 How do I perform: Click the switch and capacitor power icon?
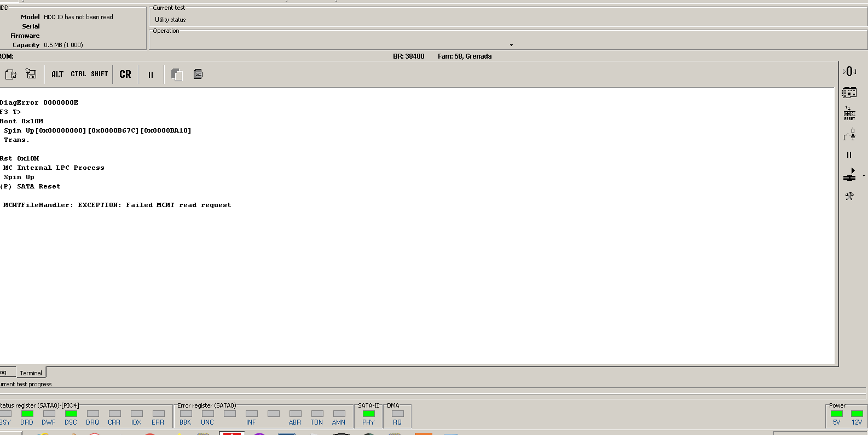pos(849,134)
